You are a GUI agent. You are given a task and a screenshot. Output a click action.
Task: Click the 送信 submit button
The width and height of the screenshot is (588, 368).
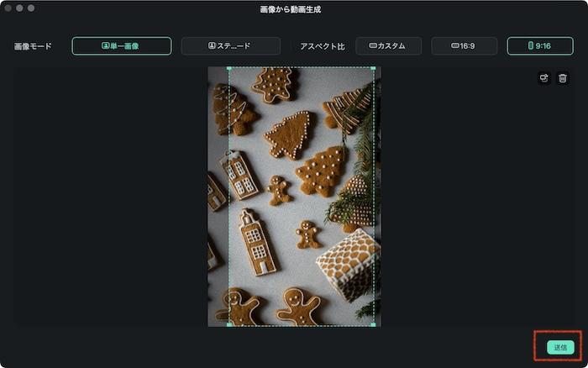(560, 347)
